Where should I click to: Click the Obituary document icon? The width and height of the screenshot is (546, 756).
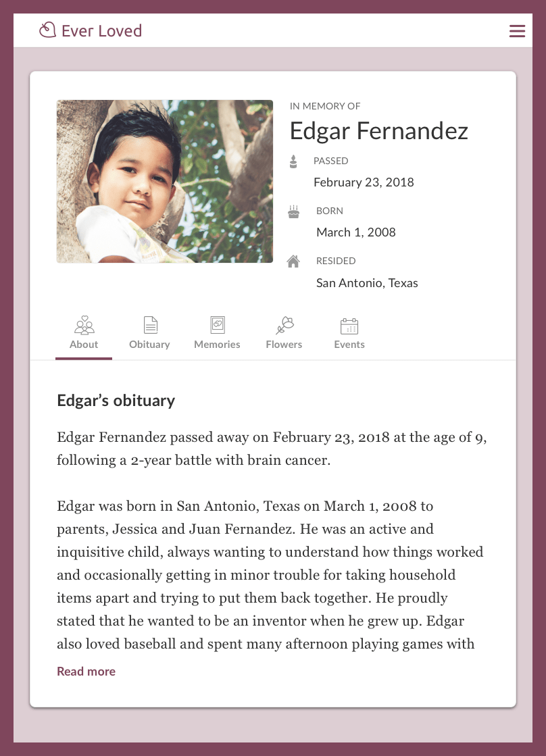tap(150, 326)
